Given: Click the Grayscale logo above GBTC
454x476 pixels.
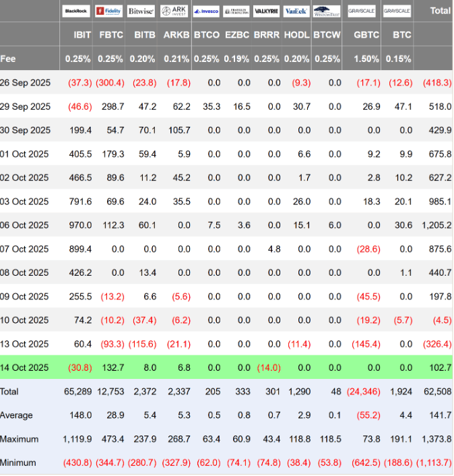Looking at the screenshot, I should click(362, 11).
